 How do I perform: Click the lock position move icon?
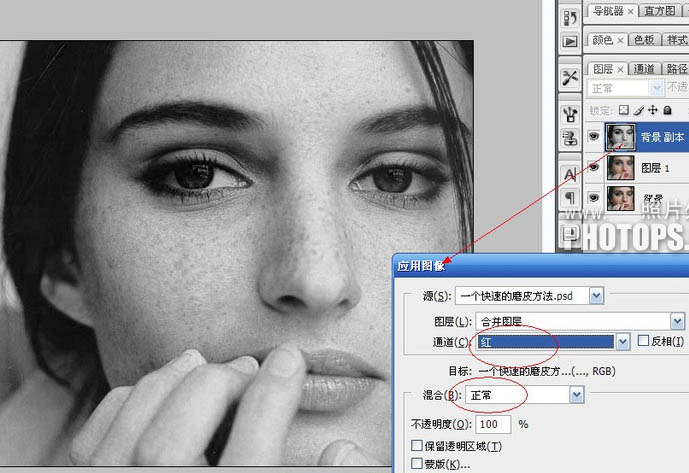click(653, 110)
